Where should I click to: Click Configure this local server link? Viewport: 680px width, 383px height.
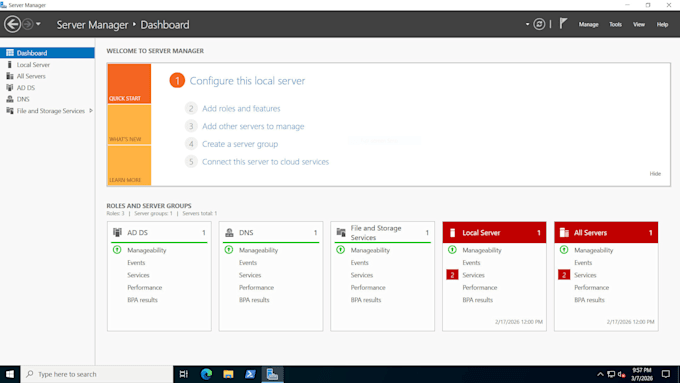[247, 81]
